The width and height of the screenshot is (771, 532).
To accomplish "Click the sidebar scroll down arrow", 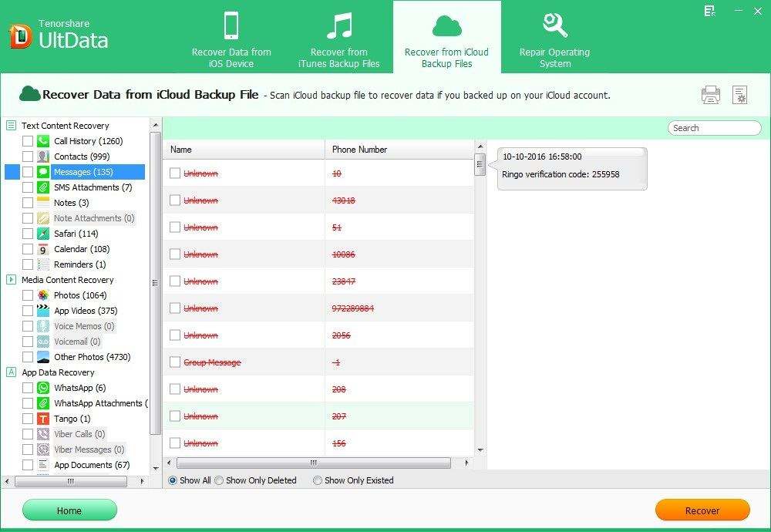I will pos(156,469).
